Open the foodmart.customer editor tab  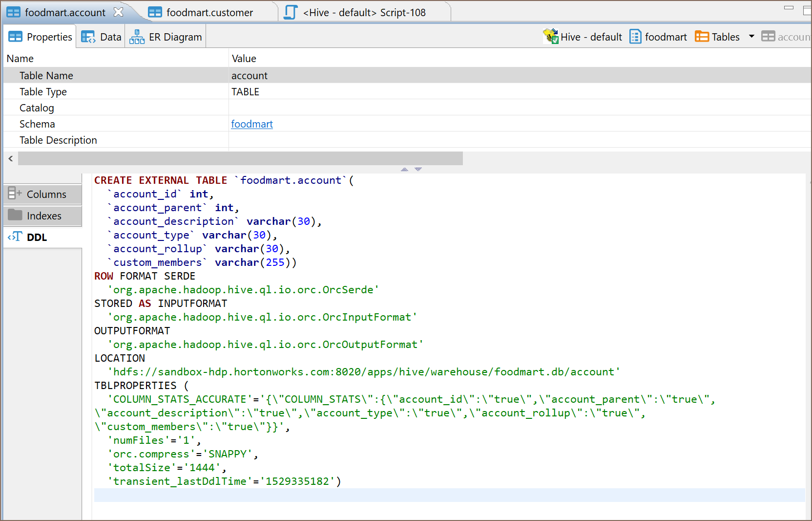[209, 13]
